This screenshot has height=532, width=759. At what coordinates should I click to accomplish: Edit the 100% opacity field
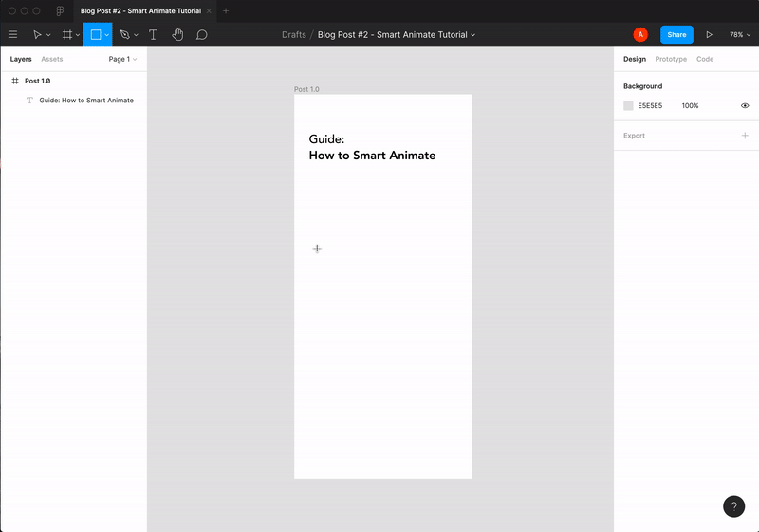pyautogui.click(x=691, y=105)
